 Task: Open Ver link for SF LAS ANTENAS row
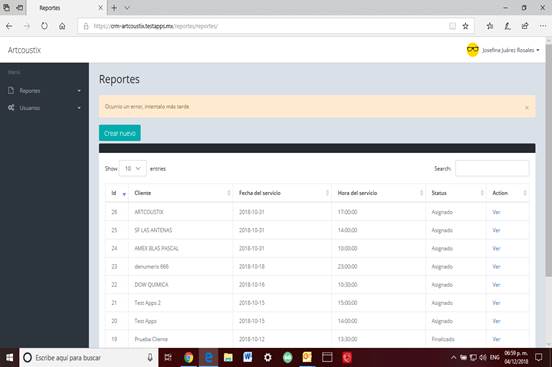(496, 230)
